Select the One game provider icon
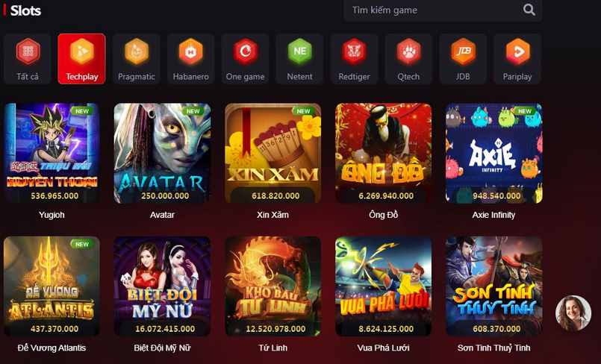The height and width of the screenshot is (364, 601). 246,51
